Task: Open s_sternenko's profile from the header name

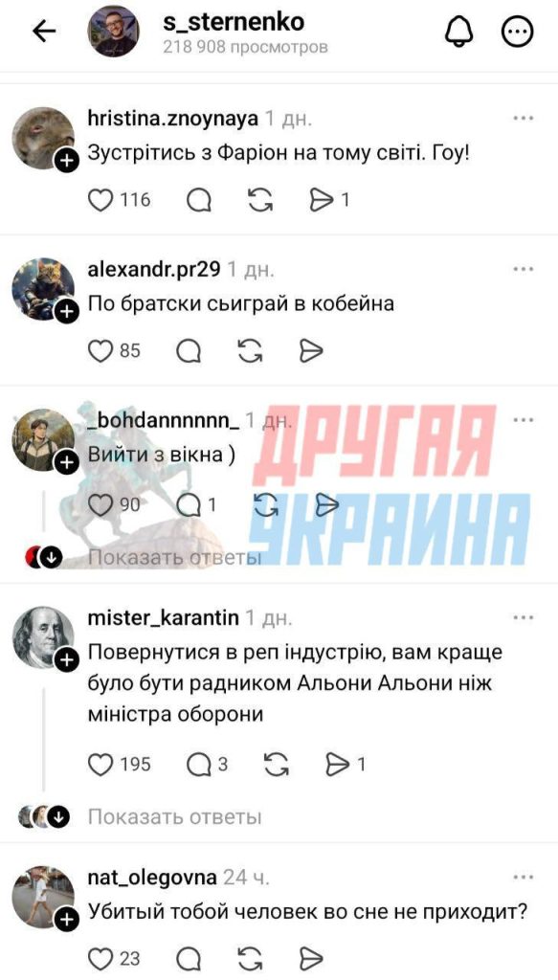Action: 234,22
